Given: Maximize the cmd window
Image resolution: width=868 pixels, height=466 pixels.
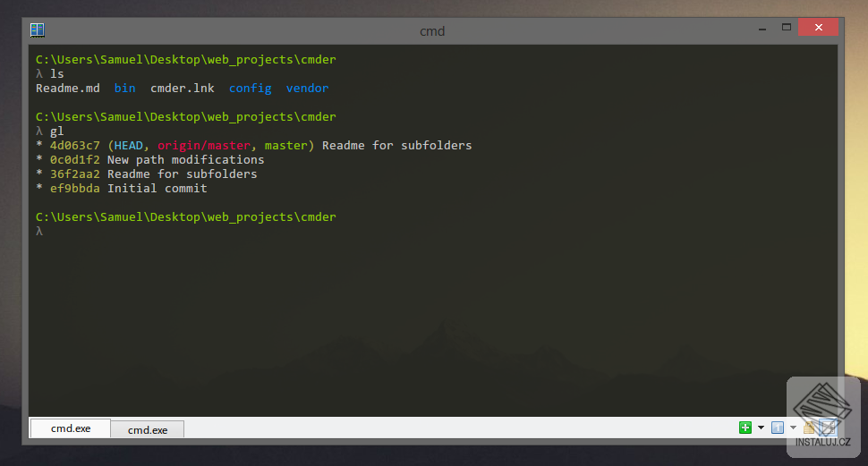Looking at the screenshot, I should pyautogui.click(x=786, y=27).
